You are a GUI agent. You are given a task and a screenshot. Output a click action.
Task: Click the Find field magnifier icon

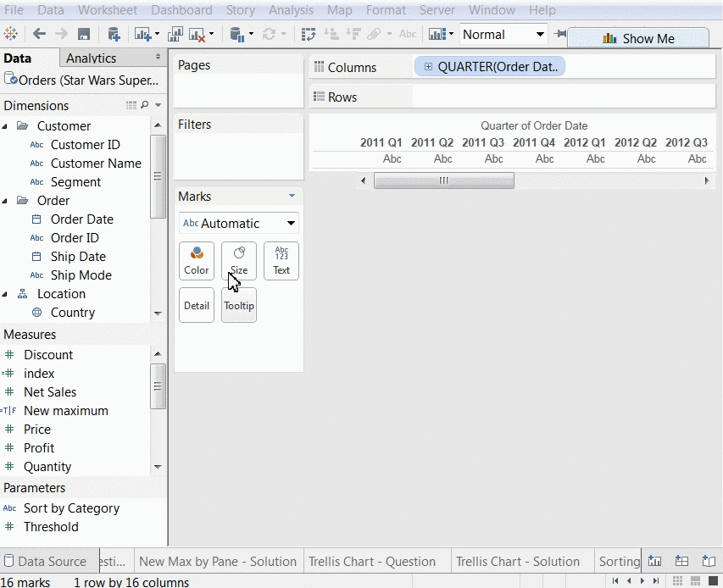(x=145, y=105)
